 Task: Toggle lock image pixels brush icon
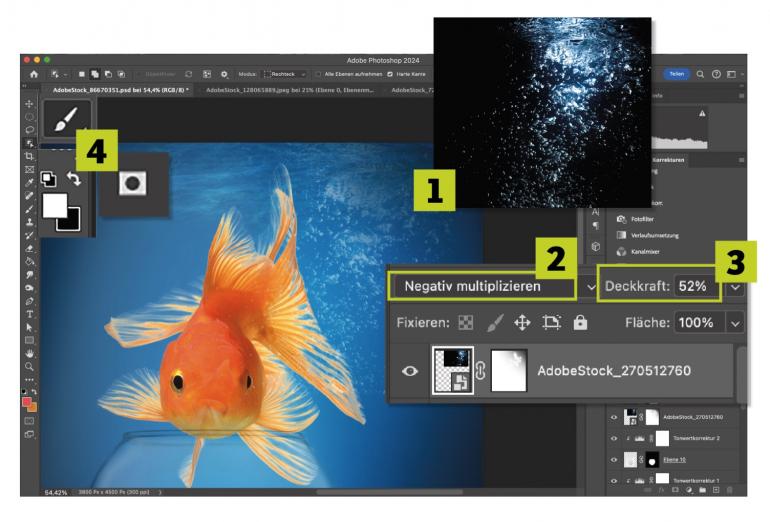tap(495, 323)
